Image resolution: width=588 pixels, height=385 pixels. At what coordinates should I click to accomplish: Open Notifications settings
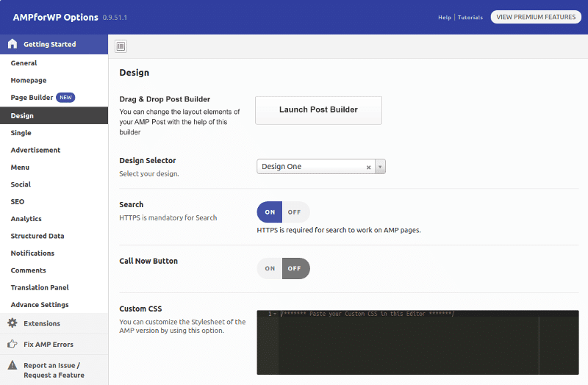pos(54,253)
